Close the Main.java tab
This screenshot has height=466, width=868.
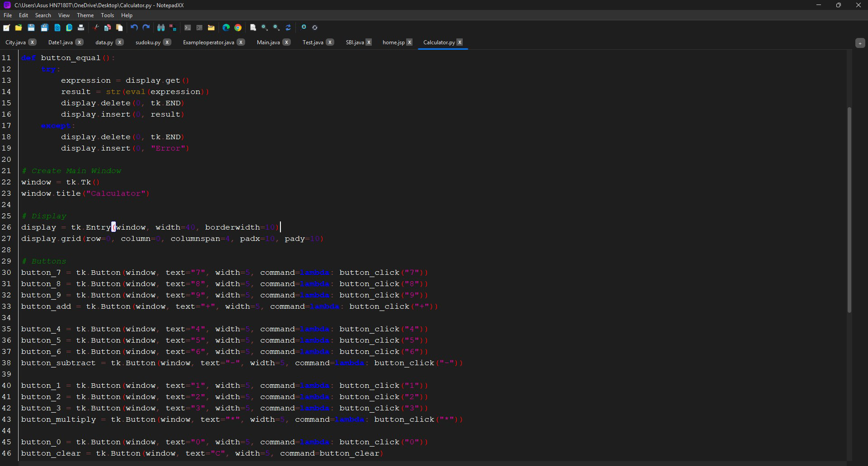tap(286, 42)
